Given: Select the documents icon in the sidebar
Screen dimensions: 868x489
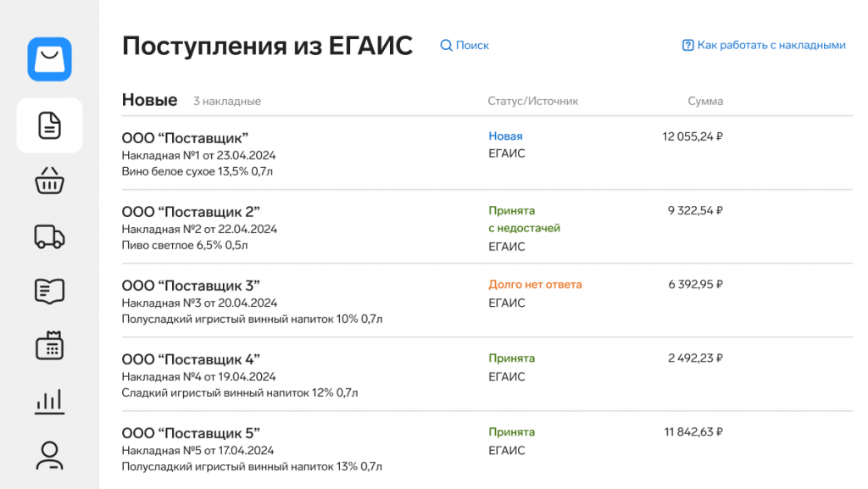Looking at the screenshot, I should pyautogui.click(x=49, y=125).
